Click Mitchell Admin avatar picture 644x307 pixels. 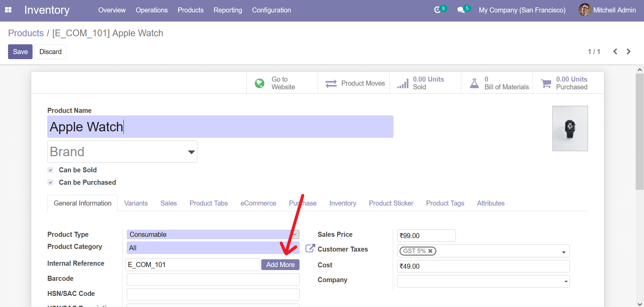(x=585, y=10)
